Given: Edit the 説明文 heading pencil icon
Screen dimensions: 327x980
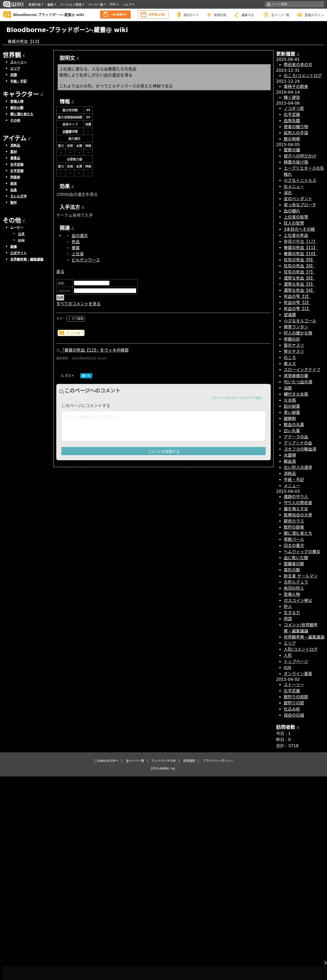Looking at the screenshot, I should pyautogui.click(x=78, y=58).
